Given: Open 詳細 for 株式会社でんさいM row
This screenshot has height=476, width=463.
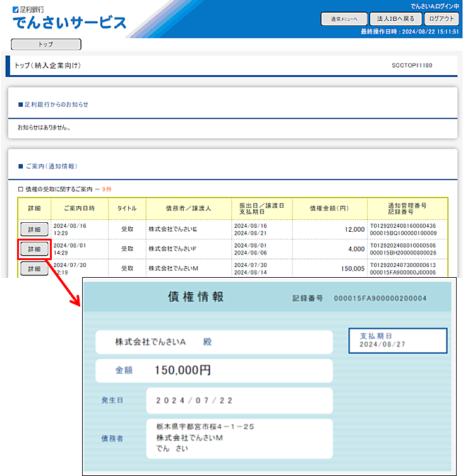Looking at the screenshot, I should [35, 269].
